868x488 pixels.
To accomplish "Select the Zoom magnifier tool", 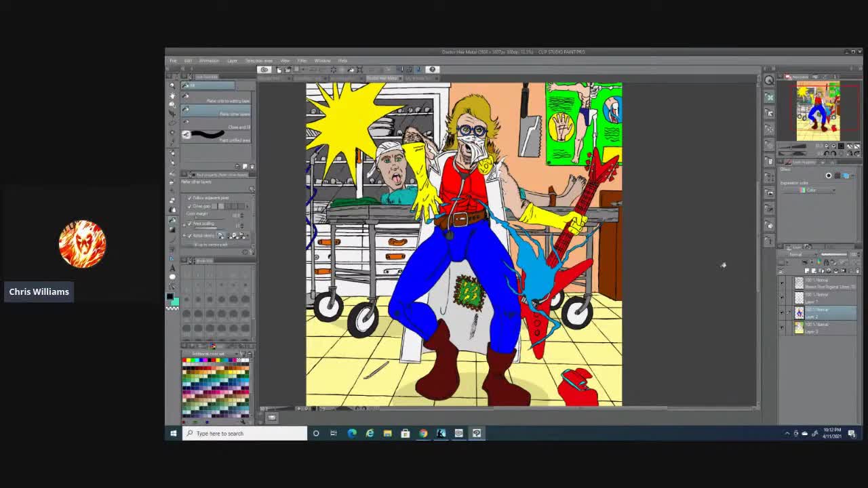I will click(172, 86).
